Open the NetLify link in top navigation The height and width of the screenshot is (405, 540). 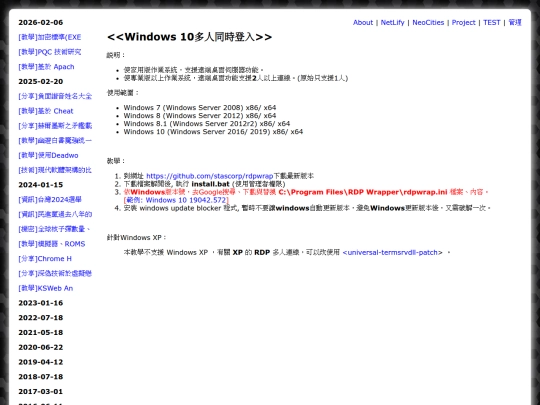coord(392,22)
